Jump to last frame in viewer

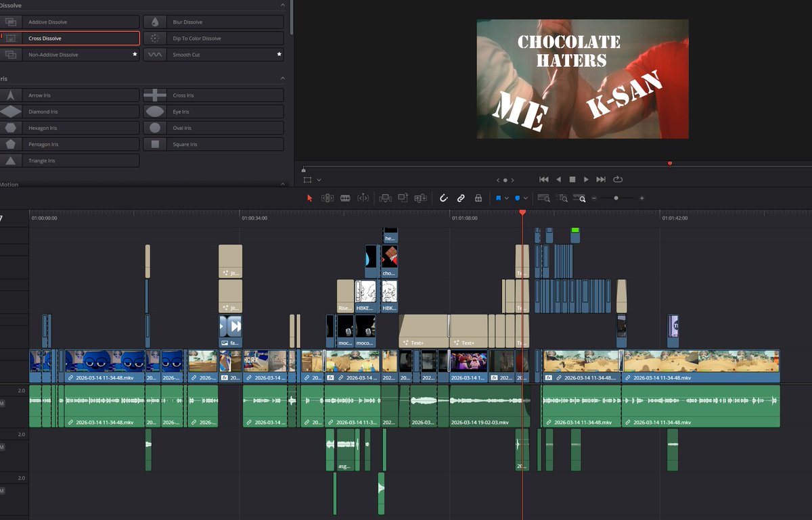(x=601, y=179)
